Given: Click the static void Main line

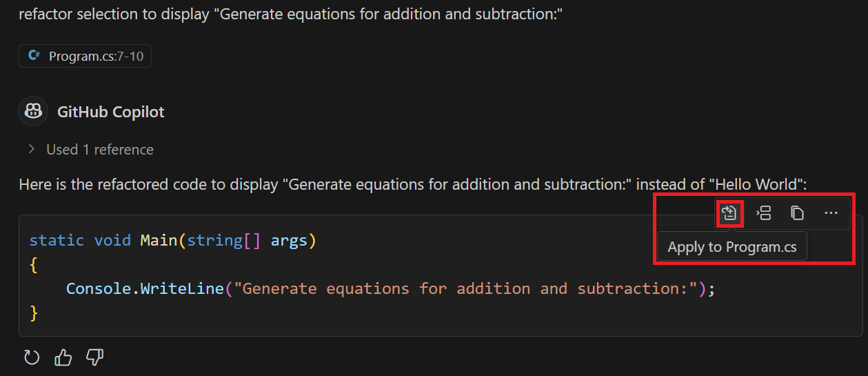Looking at the screenshot, I should (x=172, y=240).
